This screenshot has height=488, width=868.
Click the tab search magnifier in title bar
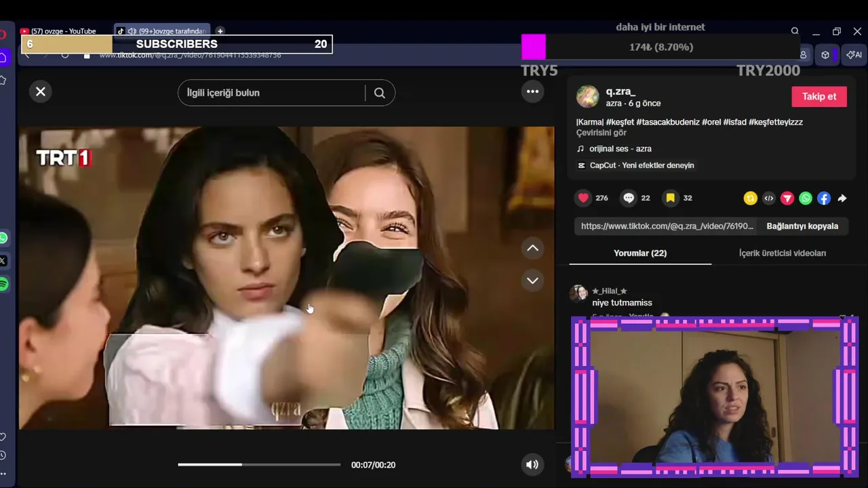(x=795, y=31)
